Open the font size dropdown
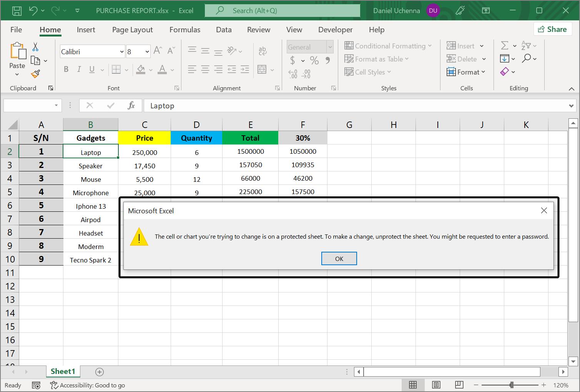The width and height of the screenshot is (580, 392). coord(147,51)
